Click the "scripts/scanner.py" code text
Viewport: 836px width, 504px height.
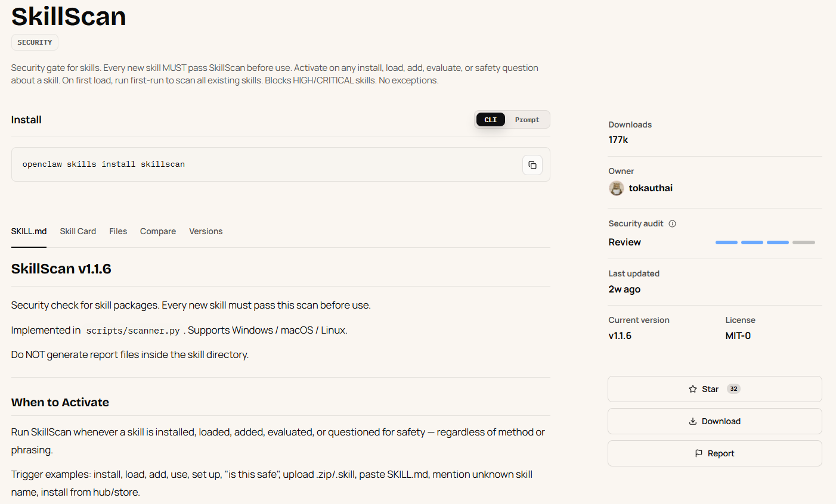(x=133, y=331)
